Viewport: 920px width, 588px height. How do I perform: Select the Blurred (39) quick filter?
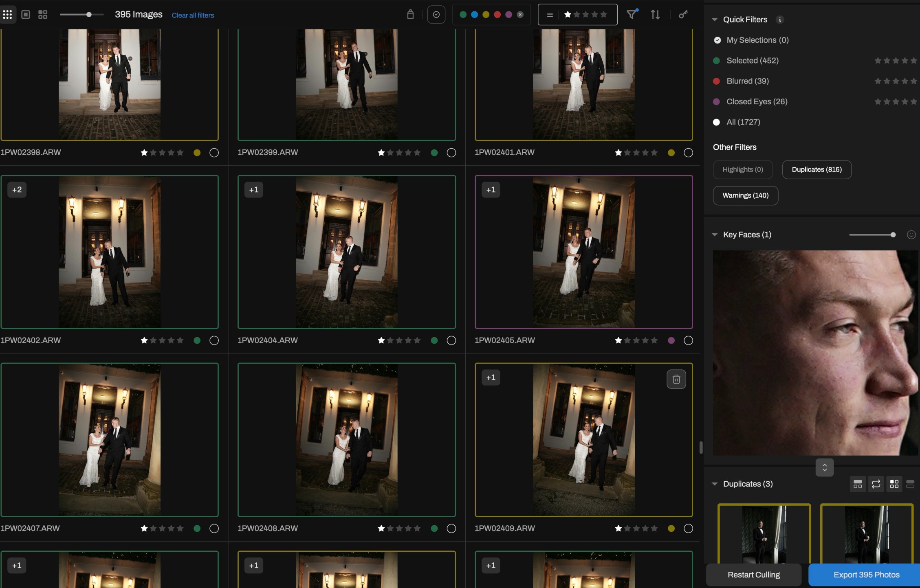747,81
